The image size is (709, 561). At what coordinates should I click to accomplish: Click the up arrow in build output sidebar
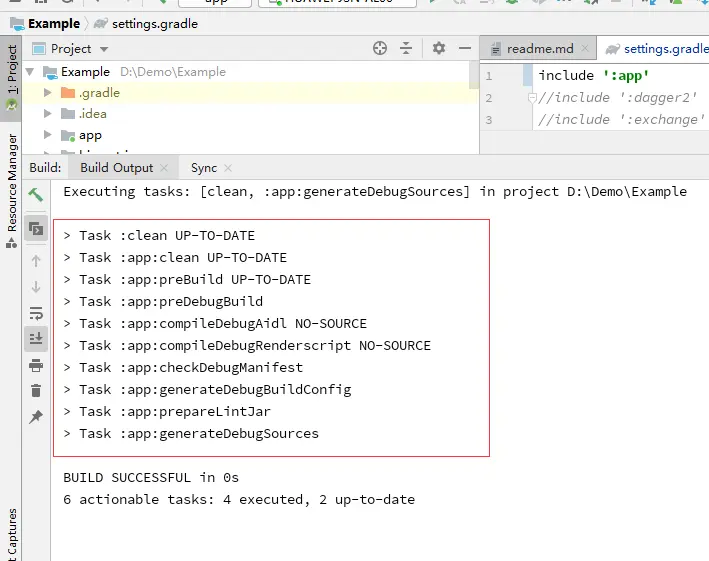point(36,261)
